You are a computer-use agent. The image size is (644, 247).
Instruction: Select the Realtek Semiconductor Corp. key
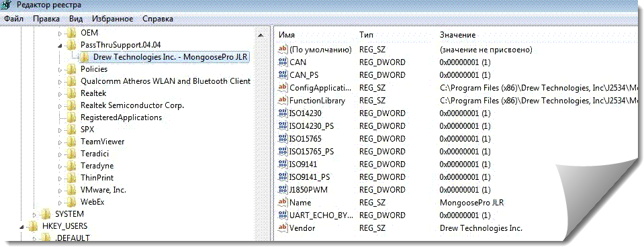pyautogui.click(x=132, y=105)
